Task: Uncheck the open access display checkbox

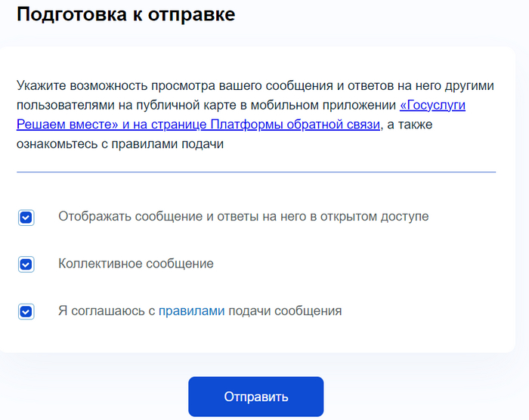Action: (x=26, y=218)
